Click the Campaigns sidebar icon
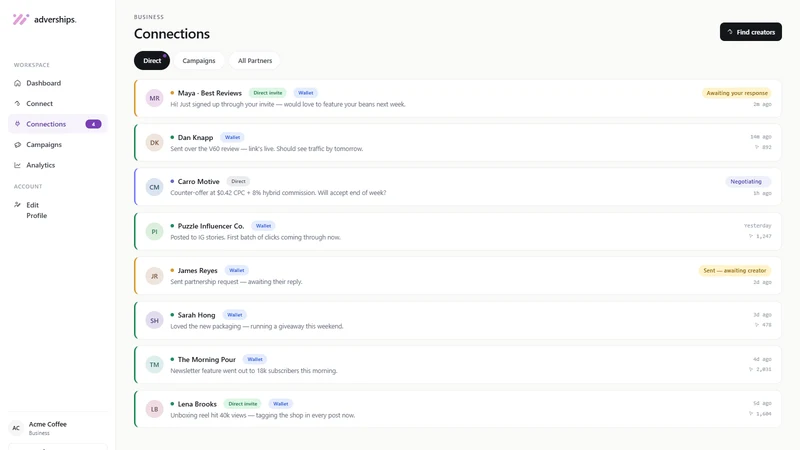The height and width of the screenshot is (450, 800). [x=17, y=145]
